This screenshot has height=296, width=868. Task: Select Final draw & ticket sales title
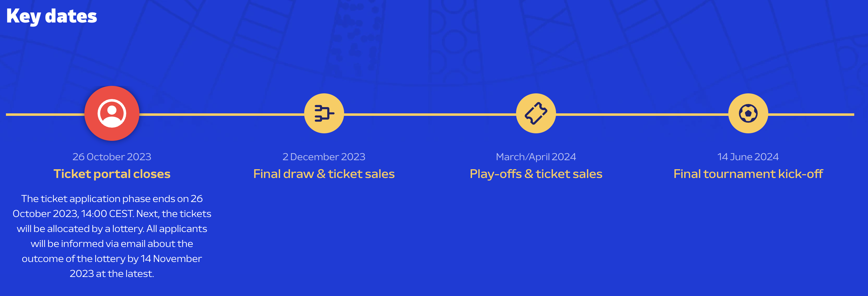point(324,174)
